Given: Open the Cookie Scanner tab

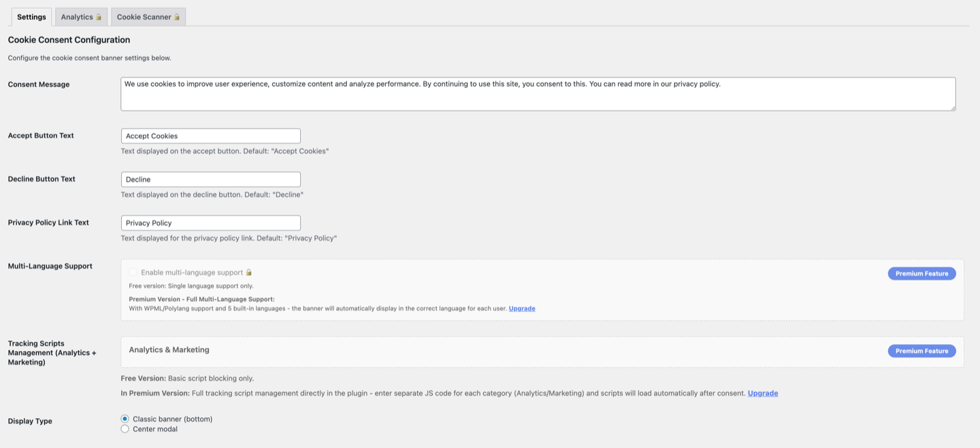Looking at the screenshot, I should [144, 16].
